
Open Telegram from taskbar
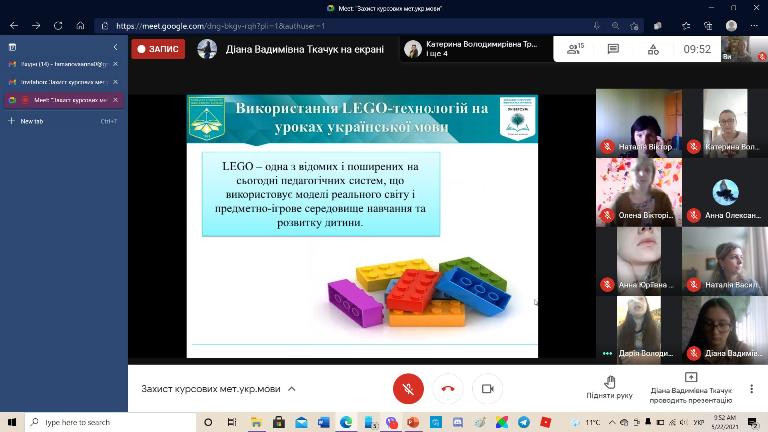click(x=524, y=422)
